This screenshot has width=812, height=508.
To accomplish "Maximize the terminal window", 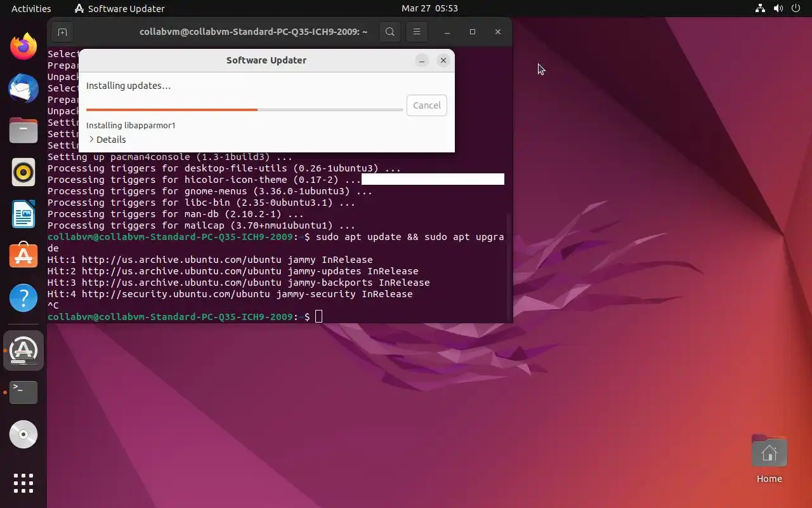I will point(473,32).
